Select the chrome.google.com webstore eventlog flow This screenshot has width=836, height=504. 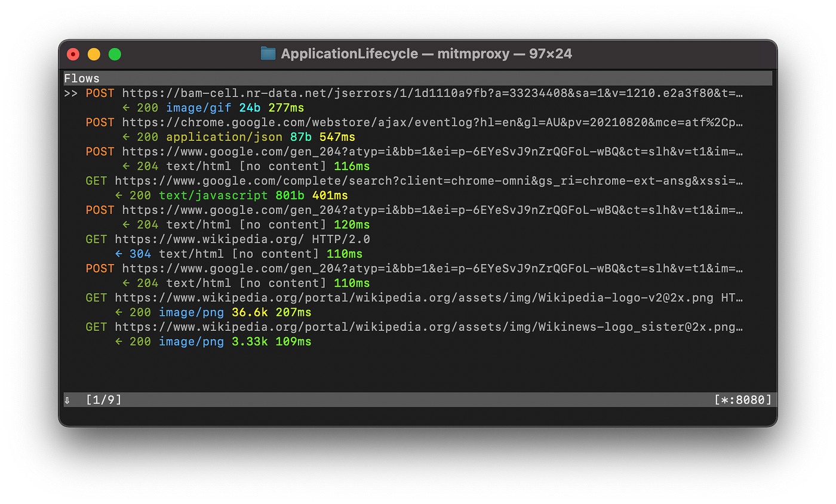[x=358, y=122]
